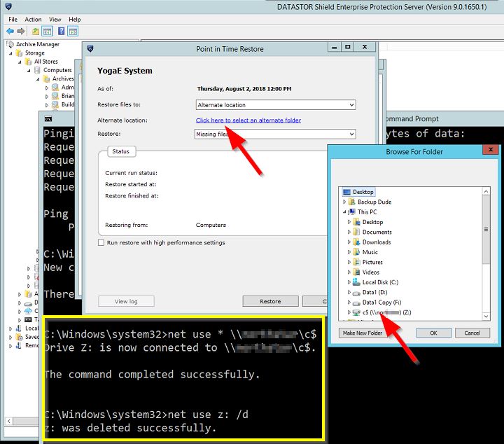The image size is (504, 444).
Task: Select the Desktop folder under This PC
Action: (x=372, y=222)
